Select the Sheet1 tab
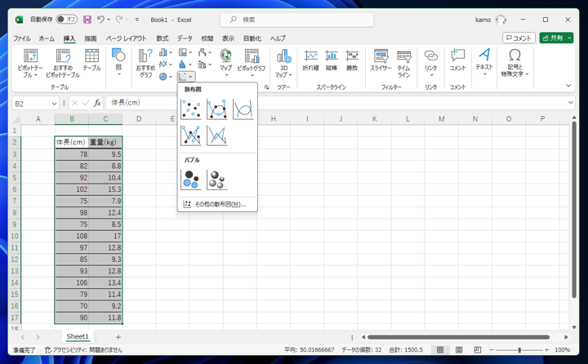Image resolution: width=588 pixels, height=364 pixels. [78, 336]
